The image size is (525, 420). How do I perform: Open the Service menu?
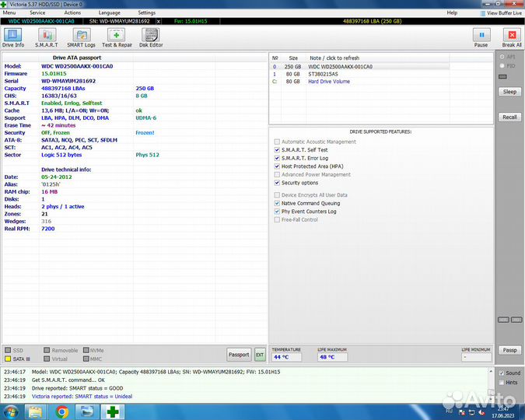[x=37, y=12]
